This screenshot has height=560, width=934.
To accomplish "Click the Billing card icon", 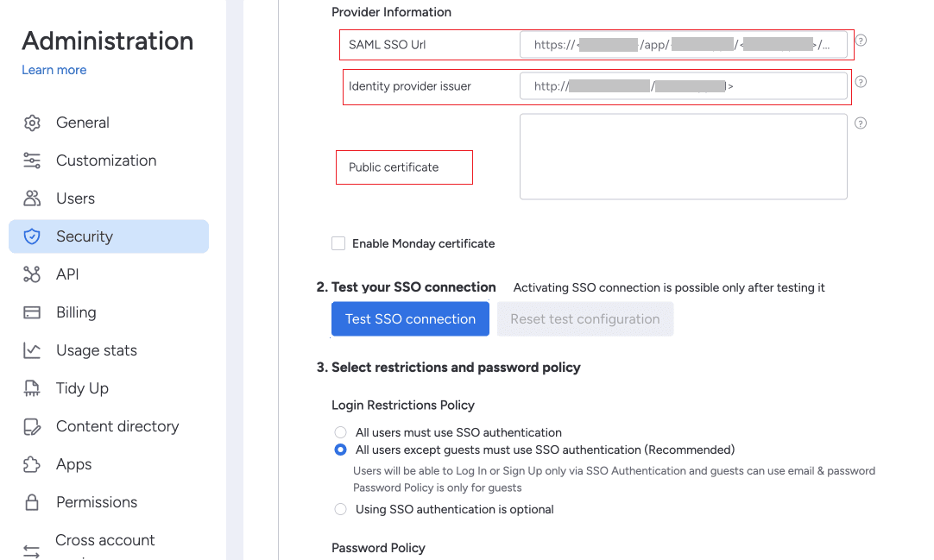I will click(x=32, y=312).
